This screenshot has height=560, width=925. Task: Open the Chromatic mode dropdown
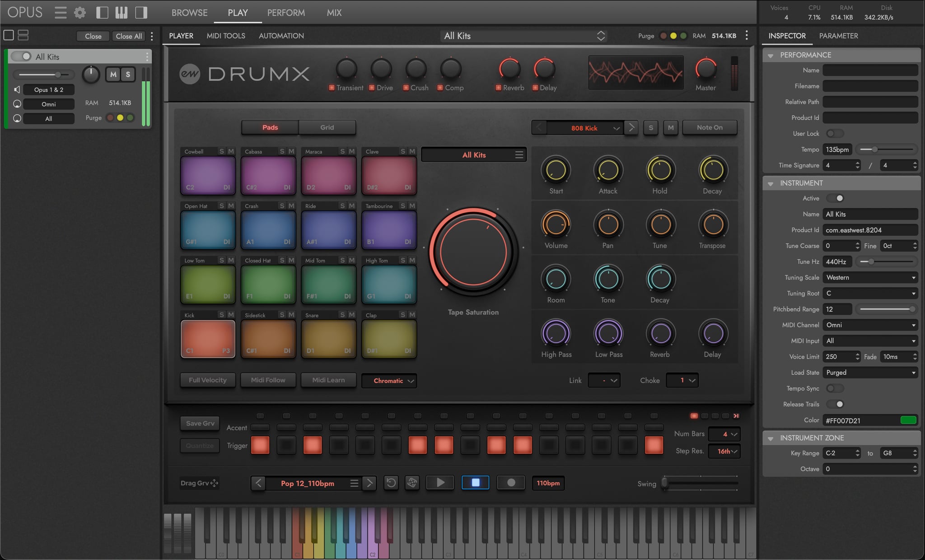point(389,381)
